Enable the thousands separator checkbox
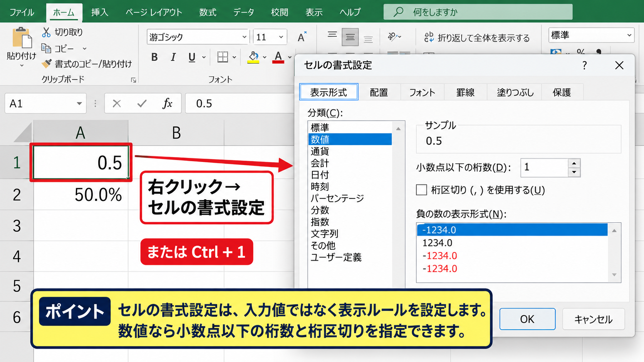Image resolution: width=644 pixels, height=362 pixels. click(x=422, y=190)
